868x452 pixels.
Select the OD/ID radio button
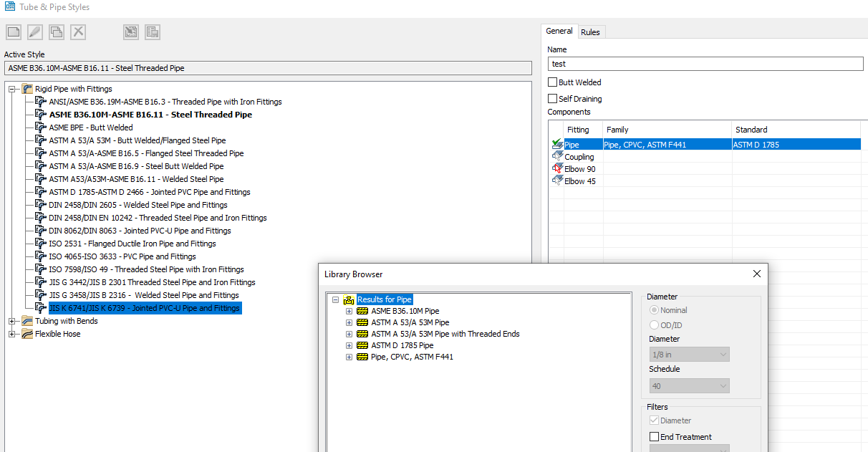(x=654, y=324)
